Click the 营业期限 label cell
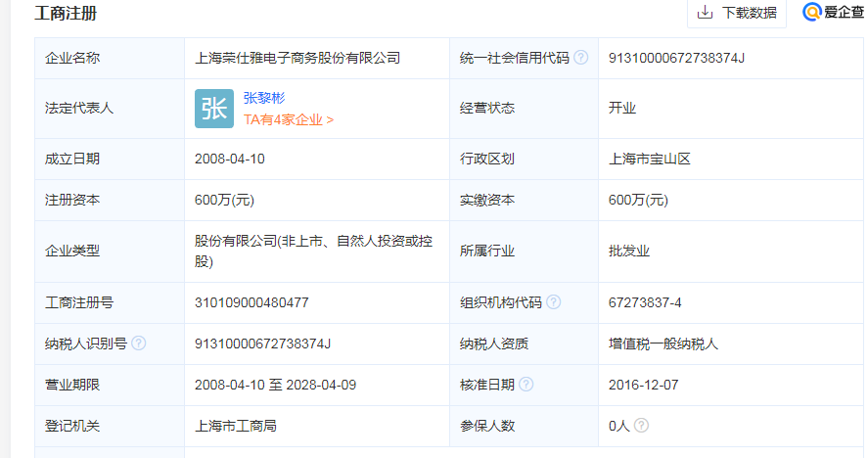The width and height of the screenshot is (868, 458). [110, 385]
